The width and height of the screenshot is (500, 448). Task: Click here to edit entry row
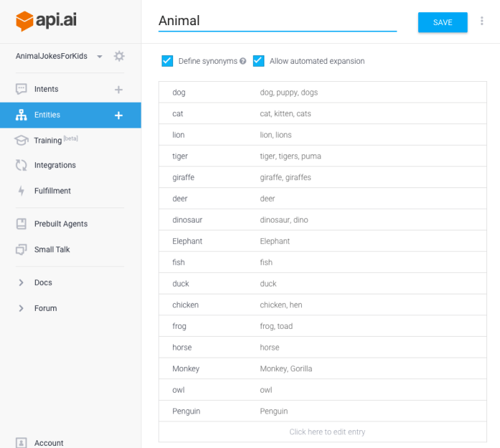click(327, 431)
